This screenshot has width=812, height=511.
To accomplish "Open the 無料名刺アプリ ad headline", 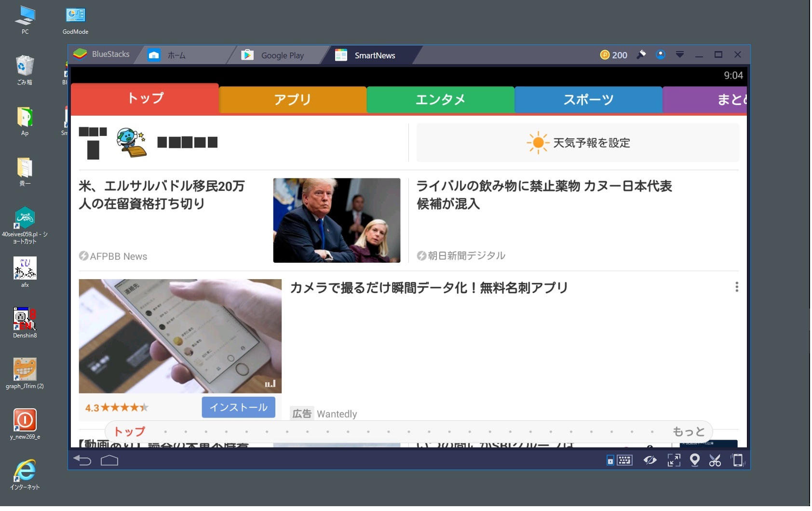I will (x=429, y=288).
